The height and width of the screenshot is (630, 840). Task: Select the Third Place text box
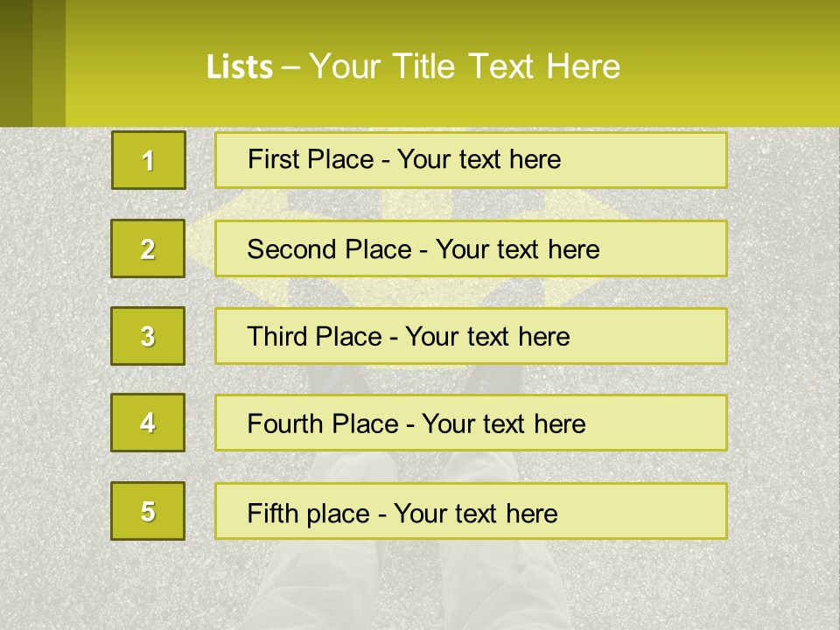pos(471,336)
